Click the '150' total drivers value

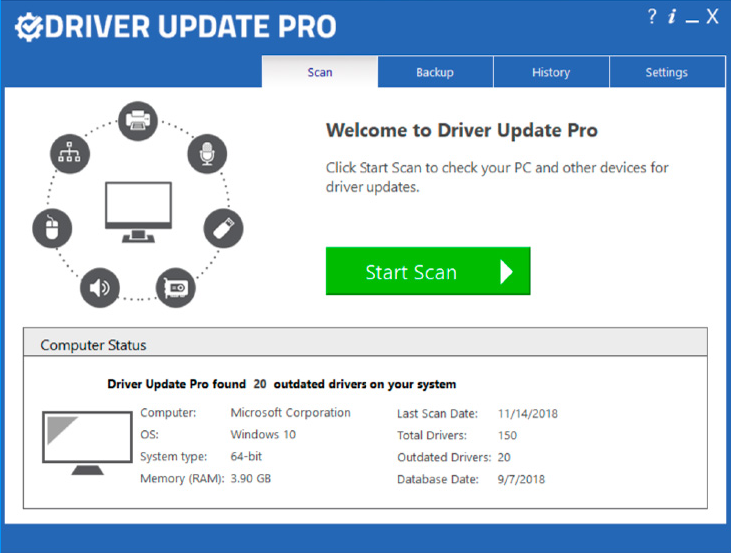[x=507, y=435]
